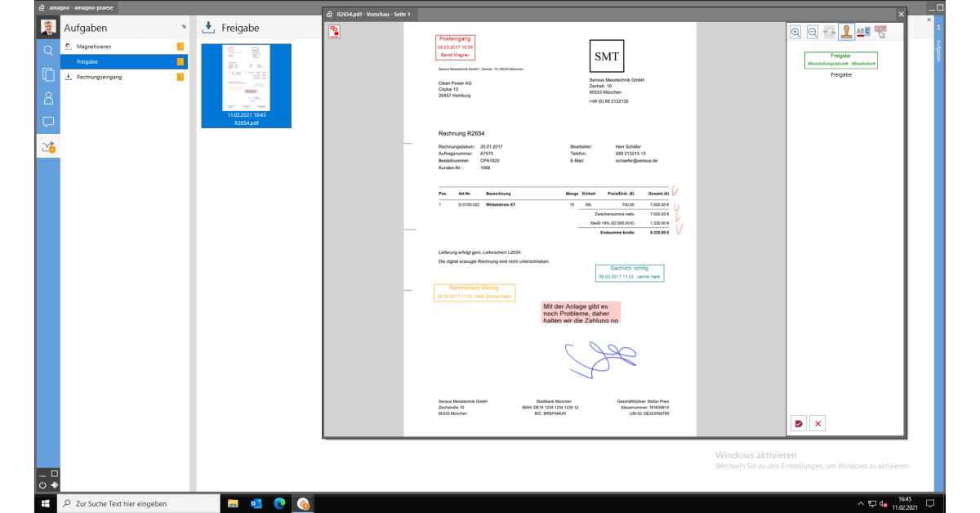Select the ABC text marking tool
Screen dimensions: 980x513
863,32
